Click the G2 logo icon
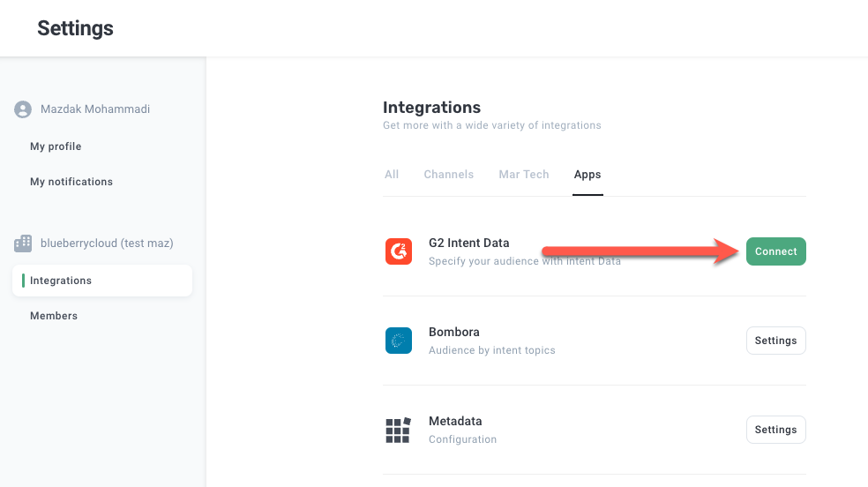The height and width of the screenshot is (487, 868). tap(399, 251)
